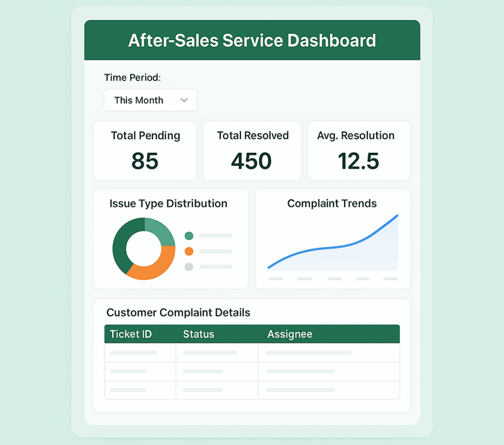Click the light green donut chart segment
This screenshot has width=504, height=445.
pos(159,231)
